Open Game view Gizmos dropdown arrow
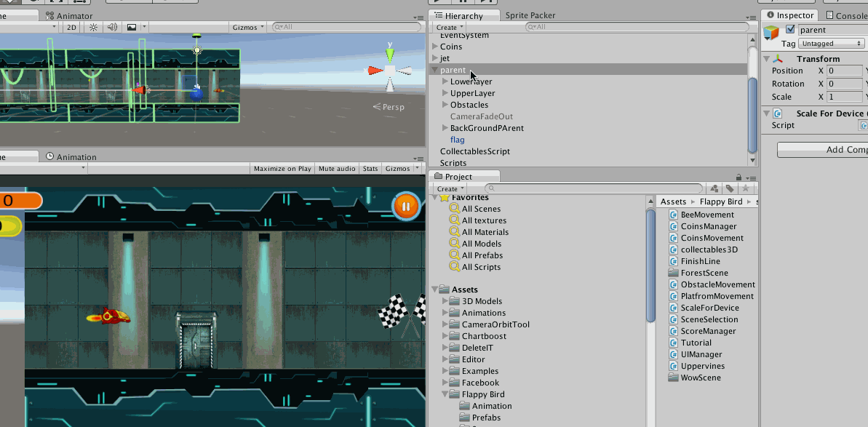 (418, 169)
